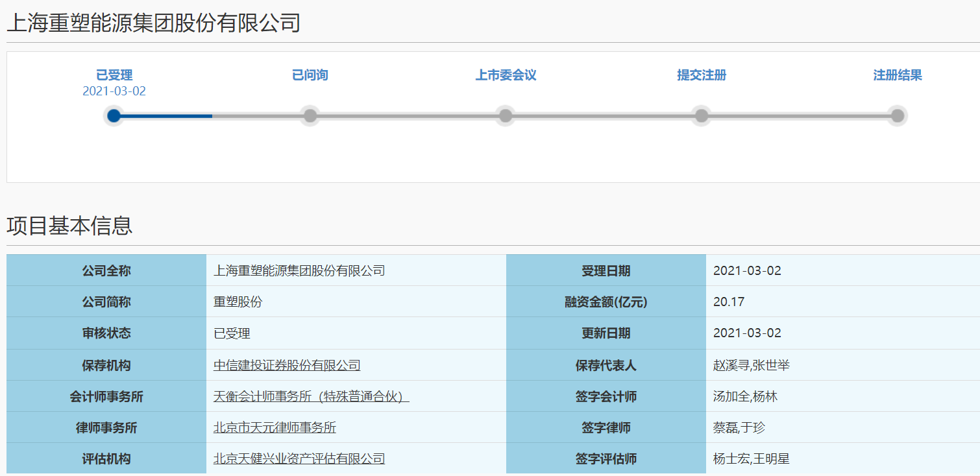980x476 pixels.
Task: Click the 保荐机构 header cell
Action: (106, 365)
